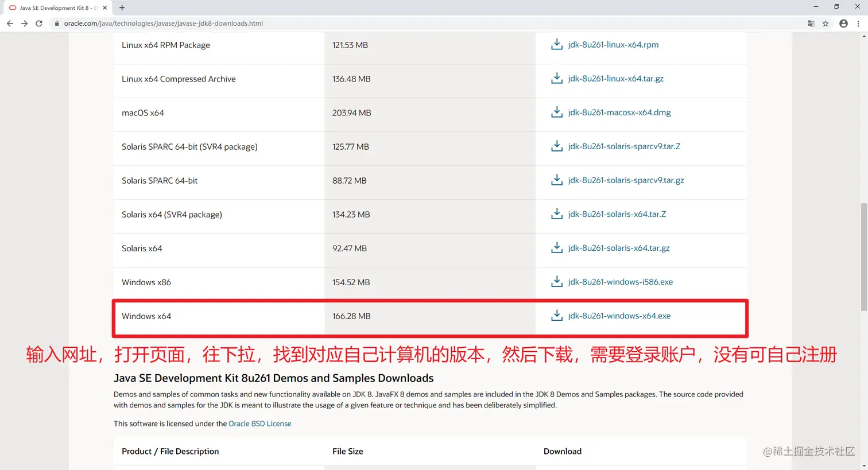Select Linux x64 Compressed Archive text
This screenshot has width=868, height=470.
[x=179, y=79]
